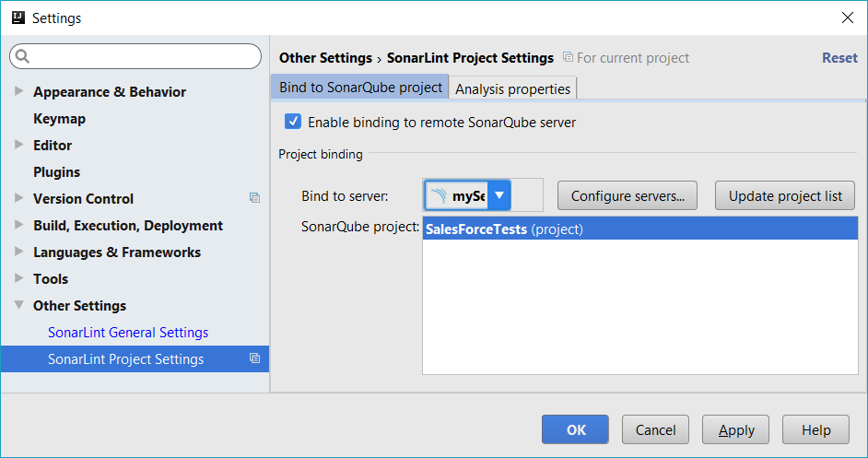The image size is (868, 458).
Task: Click the search magnifier icon
Action: tap(23, 57)
